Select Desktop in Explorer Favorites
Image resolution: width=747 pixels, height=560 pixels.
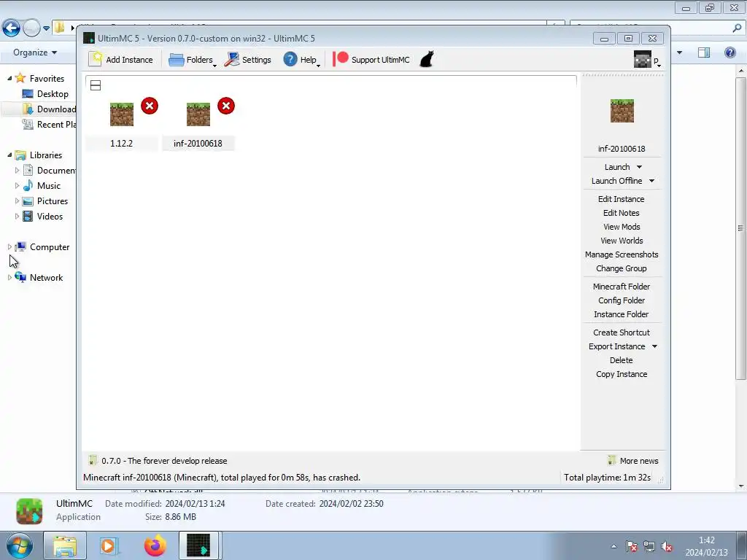point(46,94)
